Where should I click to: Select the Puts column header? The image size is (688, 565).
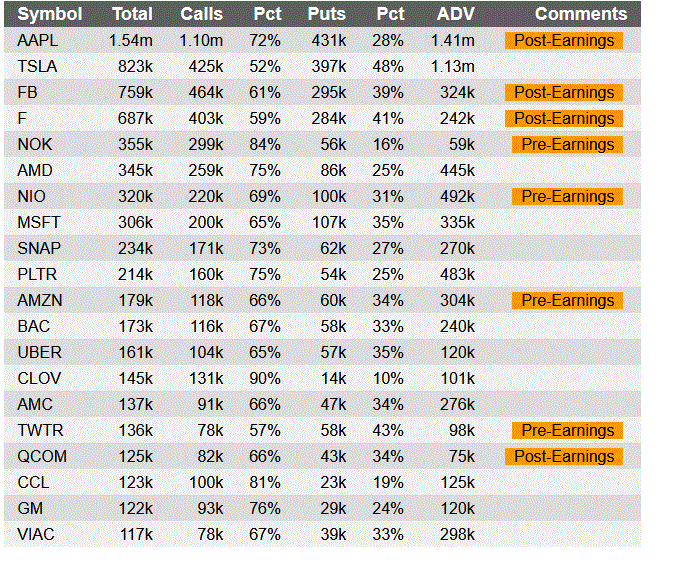click(327, 14)
